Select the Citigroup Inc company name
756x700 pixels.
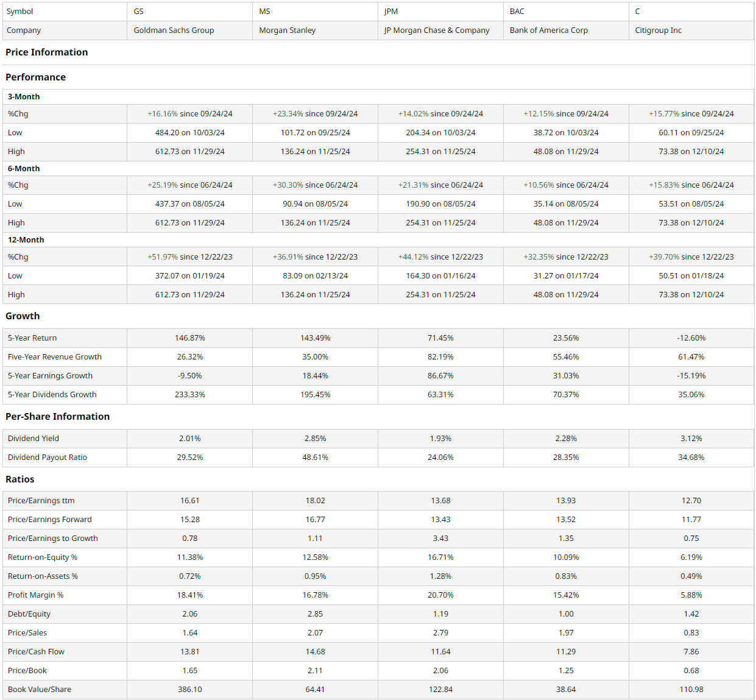tap(659, 30)
